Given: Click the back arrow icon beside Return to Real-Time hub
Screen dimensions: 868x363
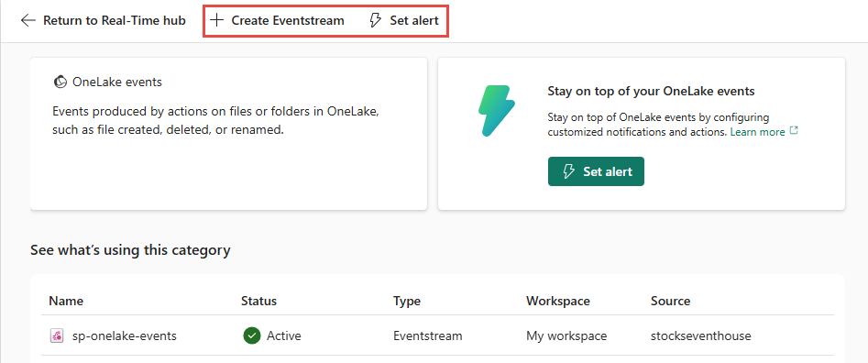Looking at the screenshot, I should [27, 20].
